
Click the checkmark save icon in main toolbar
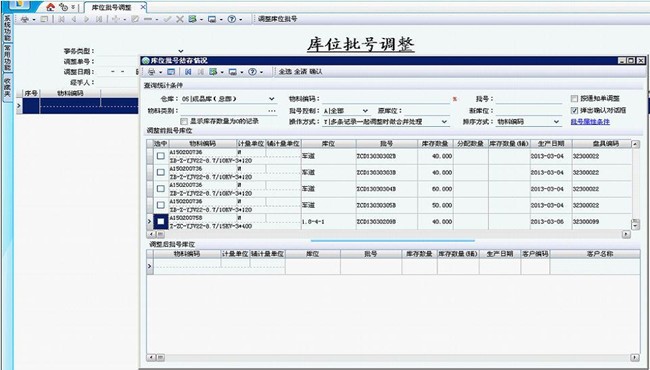pyautogui.click(x=167, y=19)
